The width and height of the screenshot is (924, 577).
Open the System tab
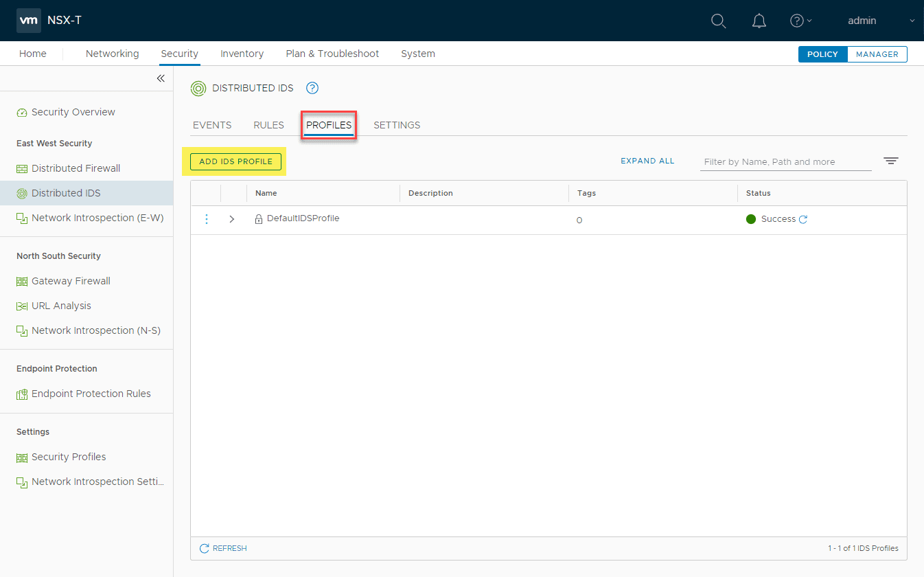point(418,54)
